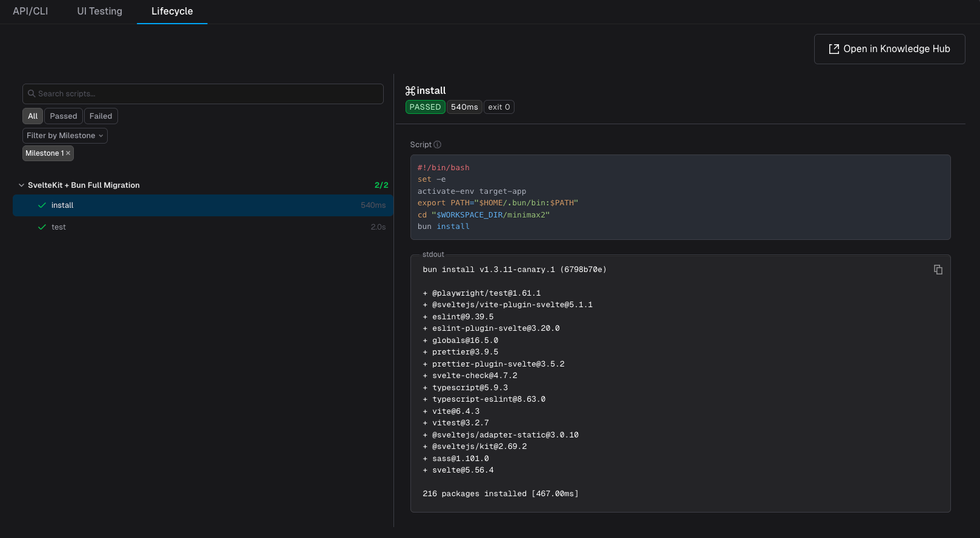Click the prettier-plugin-svelte@3.5.2 line

493,364
